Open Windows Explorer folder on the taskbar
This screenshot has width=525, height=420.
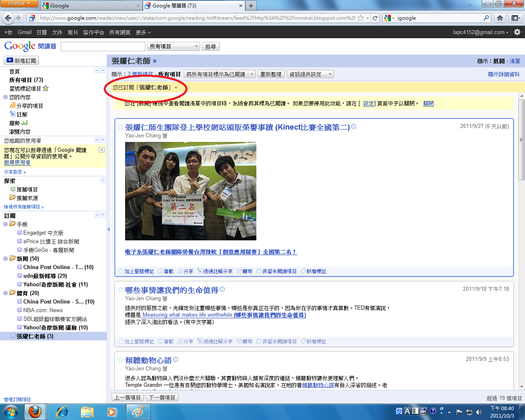87,411
